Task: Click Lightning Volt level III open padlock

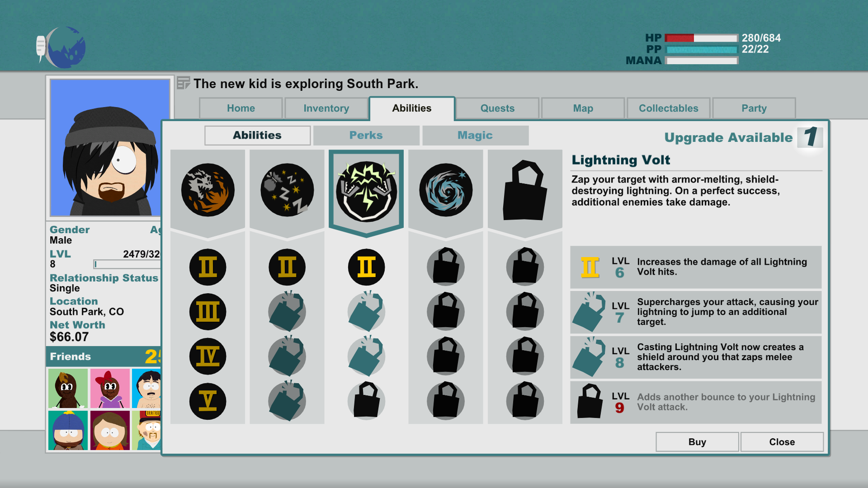Action: click(366, 311)
